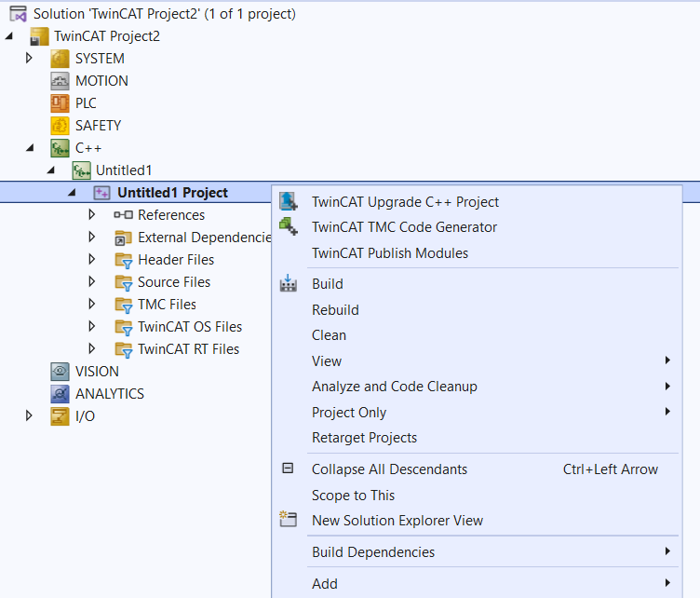Click the SAFETY node icon
700x598 pixels.
(x=60, y=126)
